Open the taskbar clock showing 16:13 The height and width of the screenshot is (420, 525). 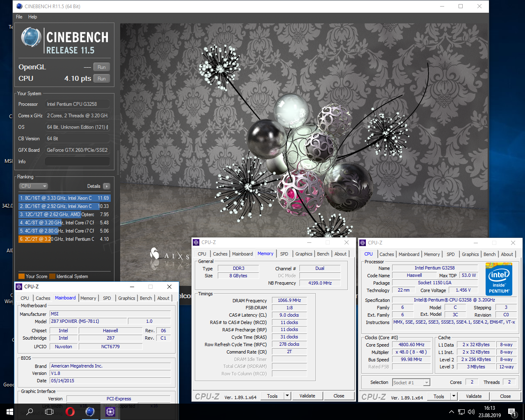(489, 412)
